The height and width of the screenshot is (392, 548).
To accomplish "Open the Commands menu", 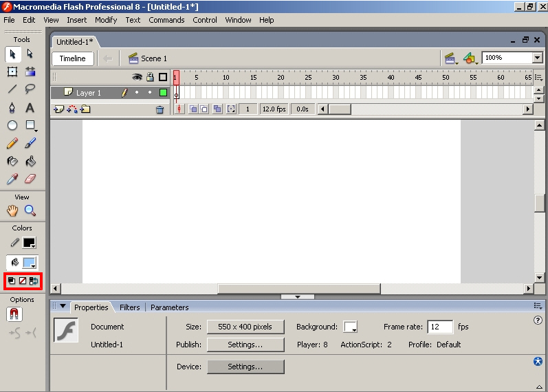I will (166, 20).
